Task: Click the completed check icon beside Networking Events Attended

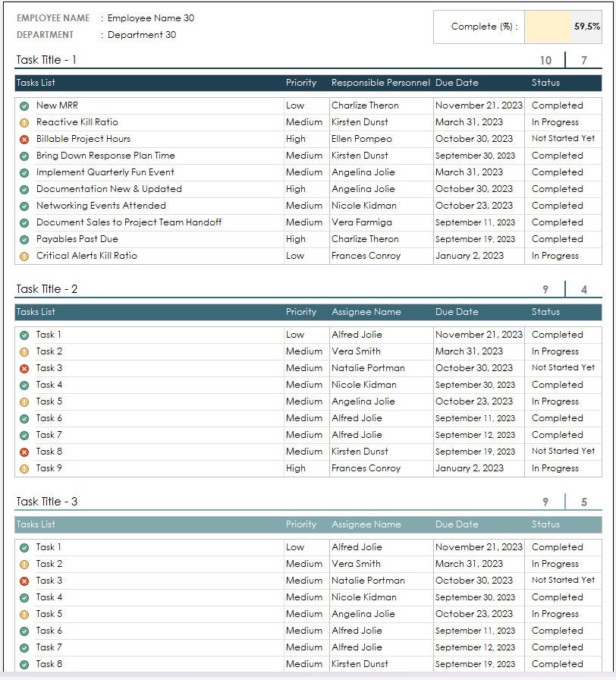Action: [23, 206]
